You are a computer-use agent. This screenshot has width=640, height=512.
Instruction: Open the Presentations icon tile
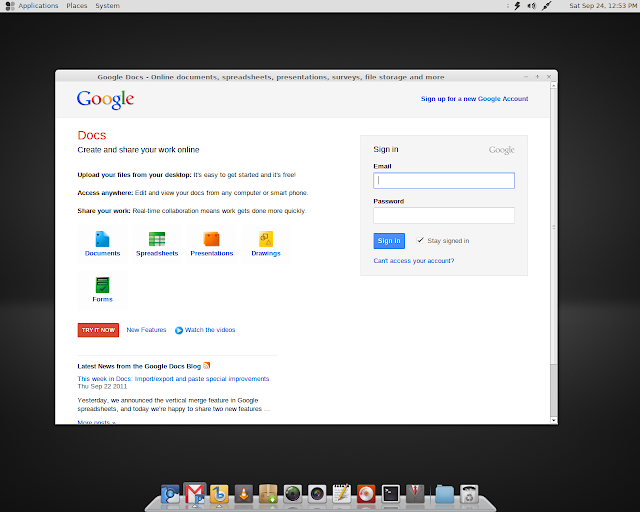tap(211, 244)
